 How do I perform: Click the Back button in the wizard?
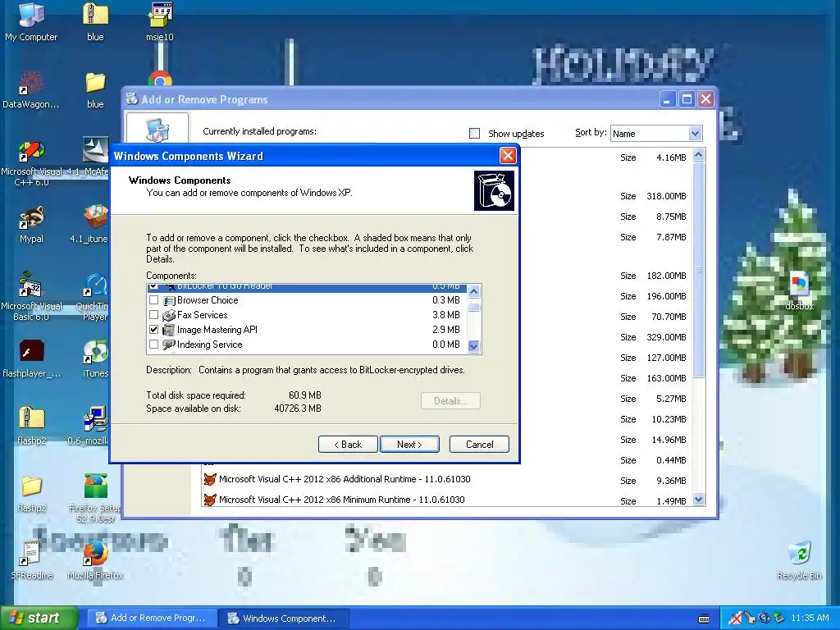(348, 444)
